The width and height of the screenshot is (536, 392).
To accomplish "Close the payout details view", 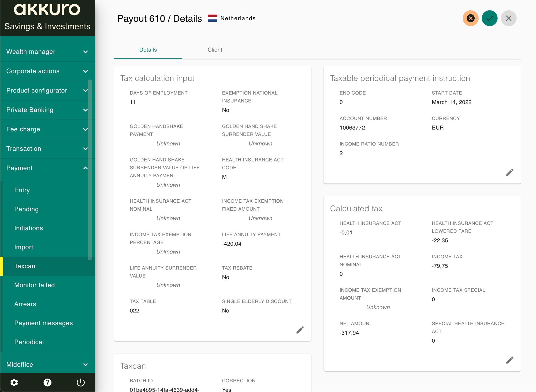I will (508, 18).
